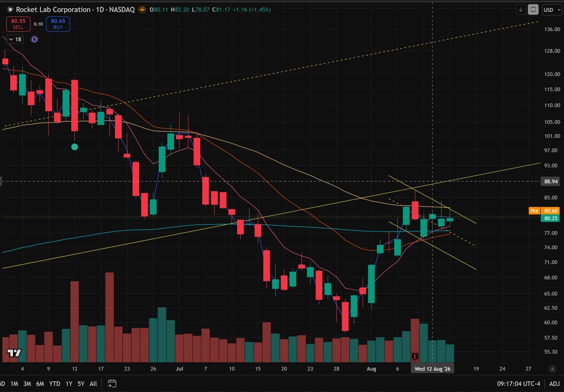Click the Wed 12 Aug '26 date label
Viewport: 564px width, 392px height.
click(432, 369)
